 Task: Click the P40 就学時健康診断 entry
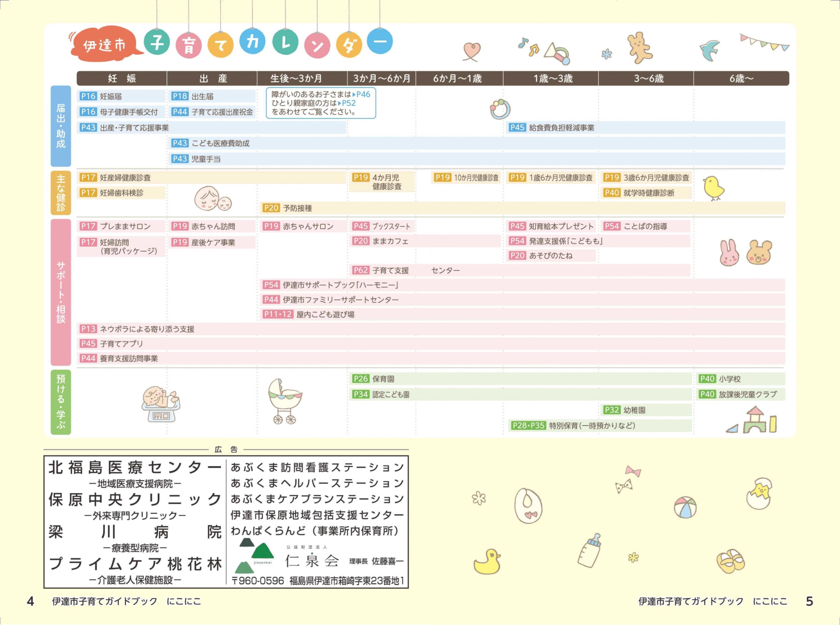click(x=646, y=193)
